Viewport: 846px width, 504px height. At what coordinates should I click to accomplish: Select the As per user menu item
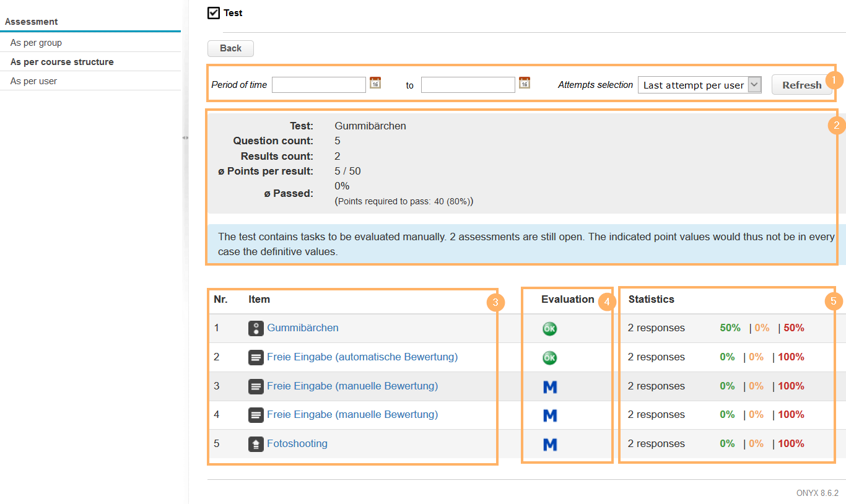33,81
